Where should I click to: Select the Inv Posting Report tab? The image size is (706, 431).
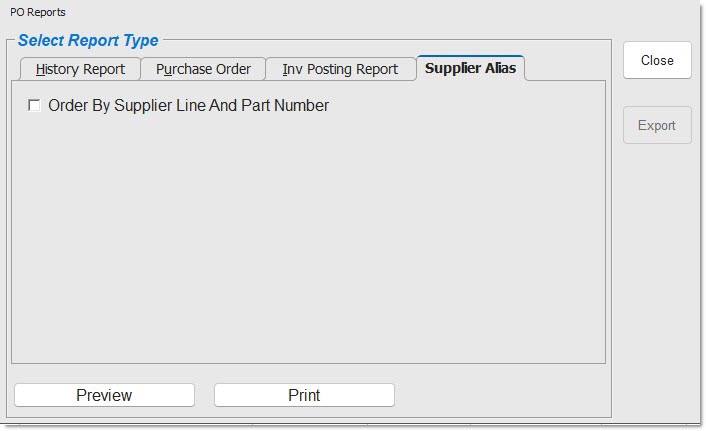pos(340,69)
